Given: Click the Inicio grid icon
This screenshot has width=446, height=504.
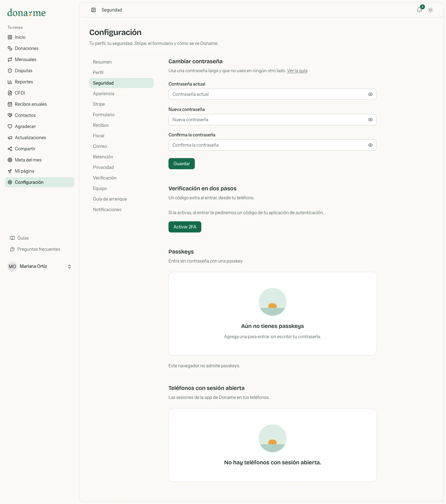Looking at the screenshot, I should pyautogui.click(x=10, y=37).
